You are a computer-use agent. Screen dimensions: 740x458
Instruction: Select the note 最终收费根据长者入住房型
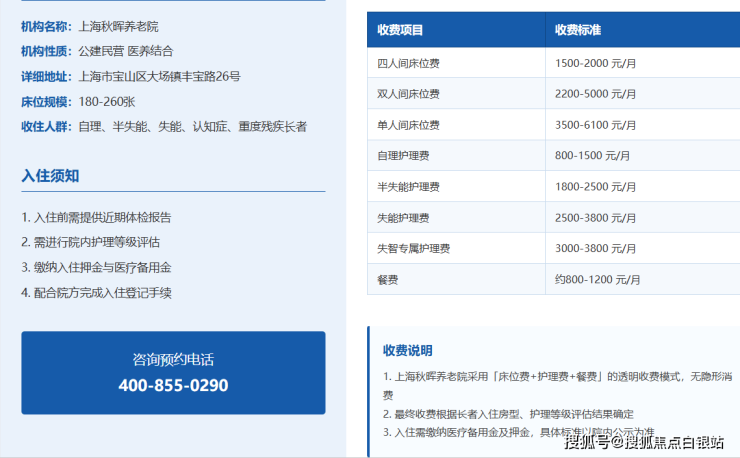coord(508,414)
